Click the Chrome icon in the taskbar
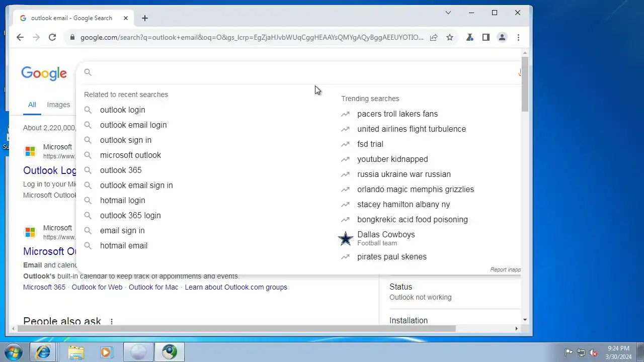644x362 pixels. 170,352
